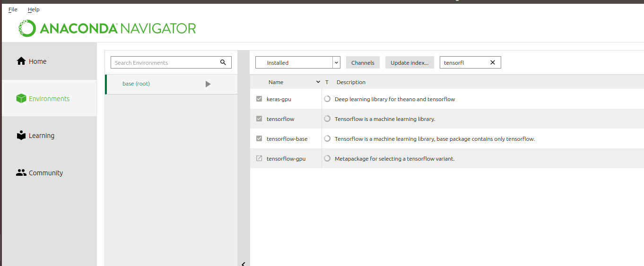Toggle the keras-gpu package checkbox
Image resolution: width=644 pixels, height=266 pixels.
point(259,99)
